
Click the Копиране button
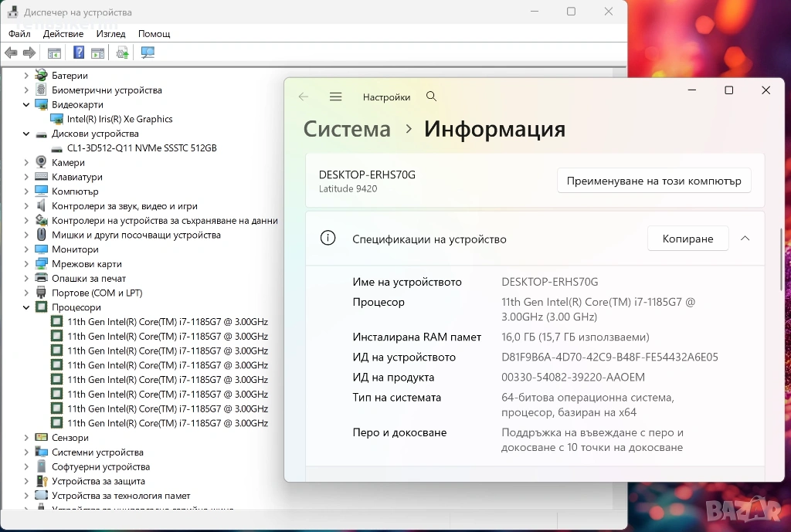[x=687, y=239]
